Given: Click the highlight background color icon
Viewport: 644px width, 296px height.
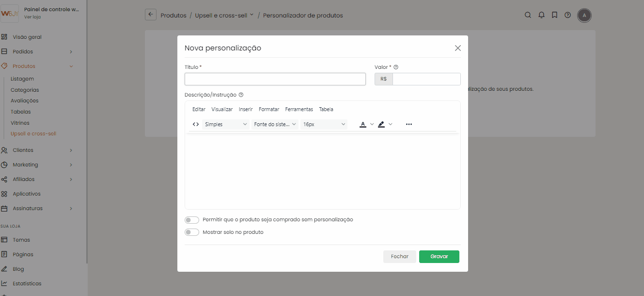Looking at the screenshot, I should [x=381, y=124].
